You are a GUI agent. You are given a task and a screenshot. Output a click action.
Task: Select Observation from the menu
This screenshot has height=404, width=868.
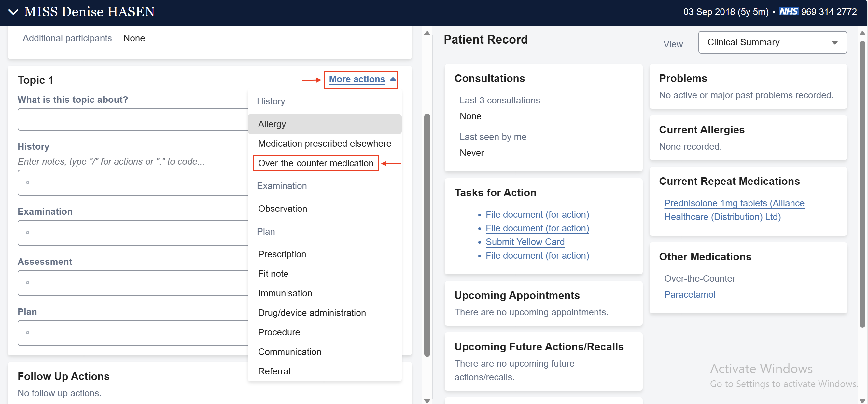[282, 209]
